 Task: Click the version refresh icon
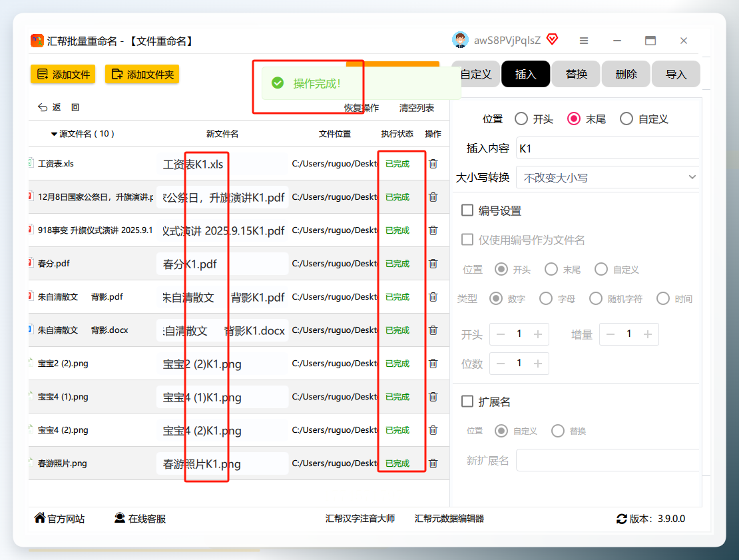pyautogui.click(x=622, y=519)
